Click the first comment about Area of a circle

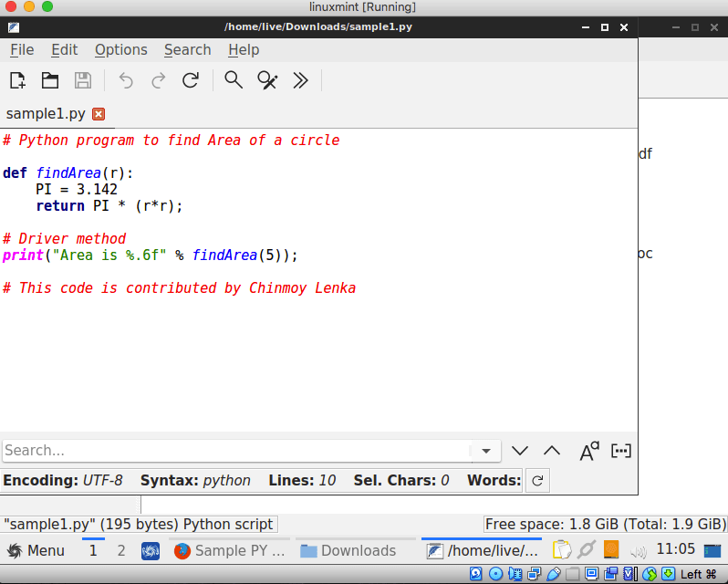click(x=172, y=141)
